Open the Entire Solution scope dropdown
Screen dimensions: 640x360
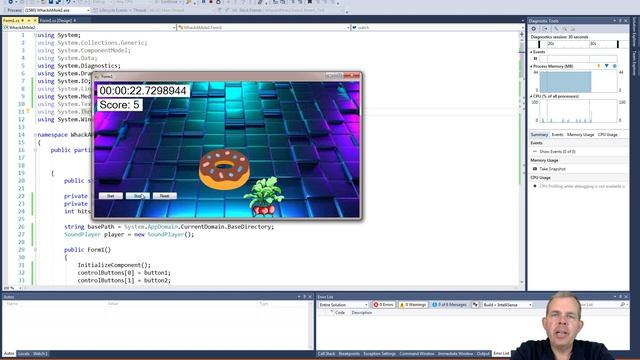(343, 305)
